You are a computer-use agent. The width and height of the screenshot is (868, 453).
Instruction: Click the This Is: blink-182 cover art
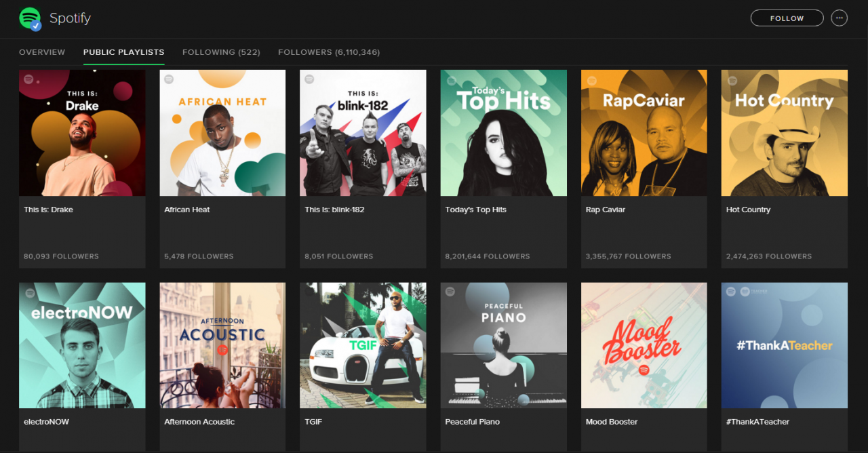(363, 133)
